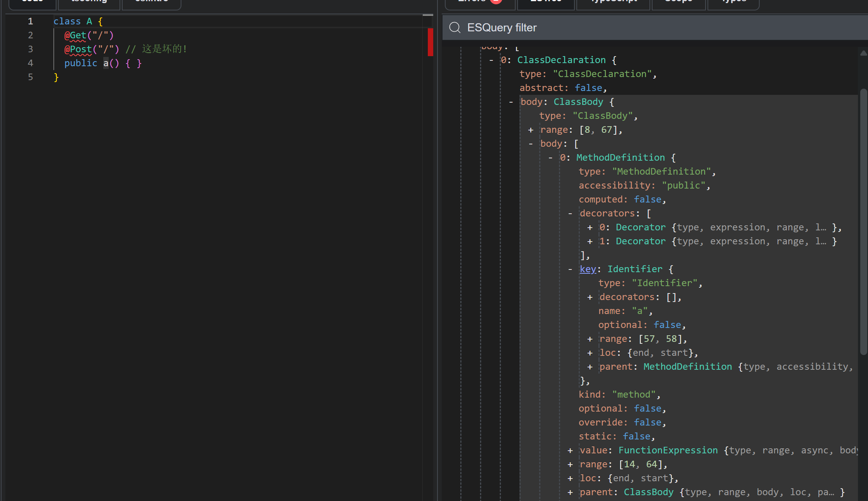Viewport: 868px width, 501px height.
Task: Select the type: "ClassDeclaration" property
Action: [588, 74]
